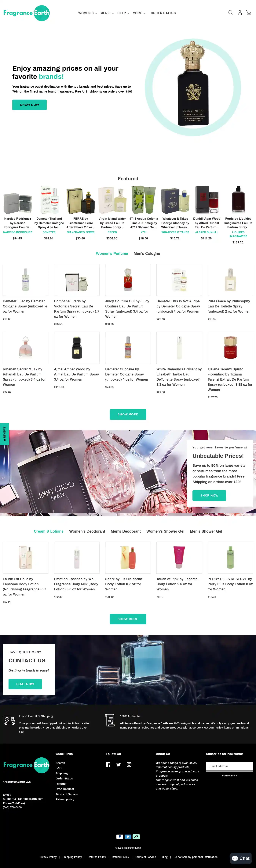Expand the Help navigation dropdown

[x=123, y=13]
